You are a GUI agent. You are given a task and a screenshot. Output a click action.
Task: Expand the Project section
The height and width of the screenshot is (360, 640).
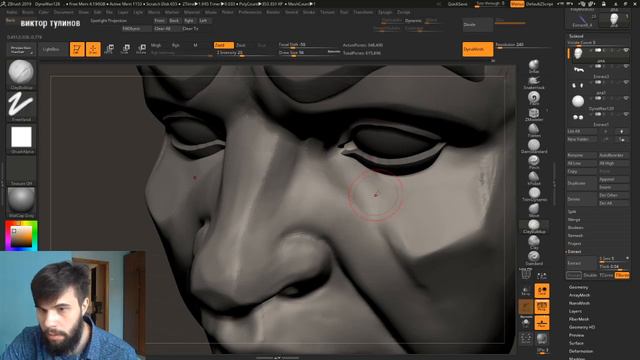tap(574, 244)
